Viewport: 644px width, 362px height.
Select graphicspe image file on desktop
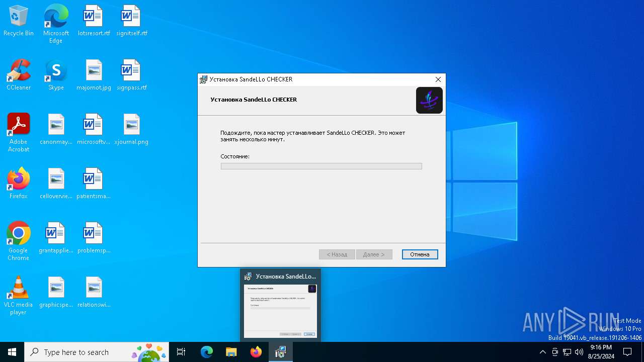pyautogui.click(x=56, y=292)
